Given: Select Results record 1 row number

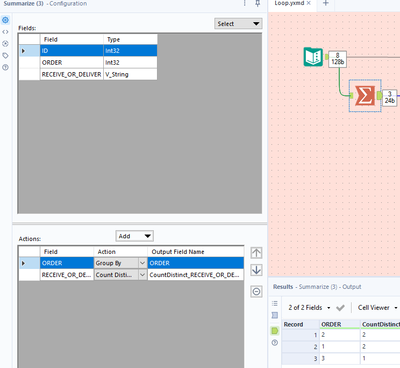Looking at the screenshot, I should point(301,335).
